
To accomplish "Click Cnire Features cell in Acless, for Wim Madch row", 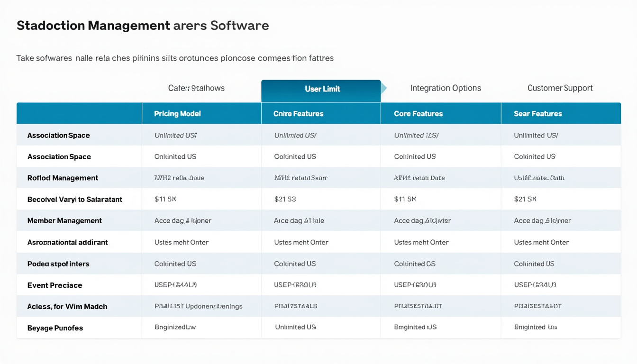I will (296, 307).
